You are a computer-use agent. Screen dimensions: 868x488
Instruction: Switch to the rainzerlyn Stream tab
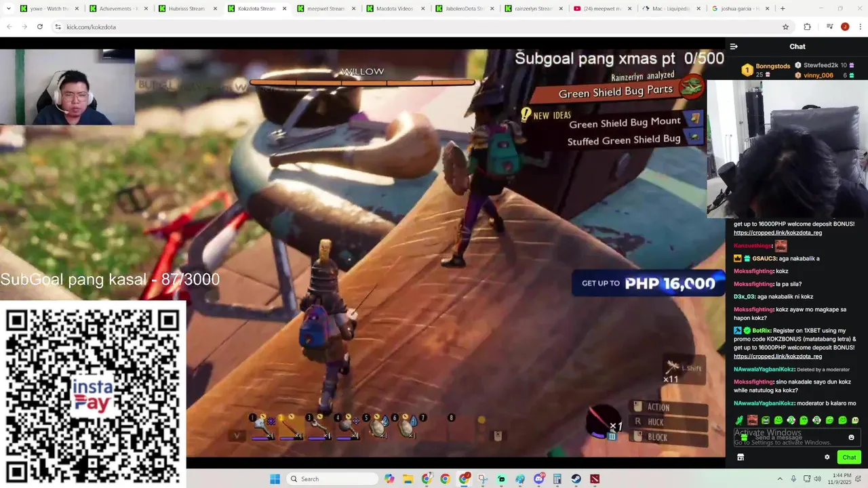533,9
